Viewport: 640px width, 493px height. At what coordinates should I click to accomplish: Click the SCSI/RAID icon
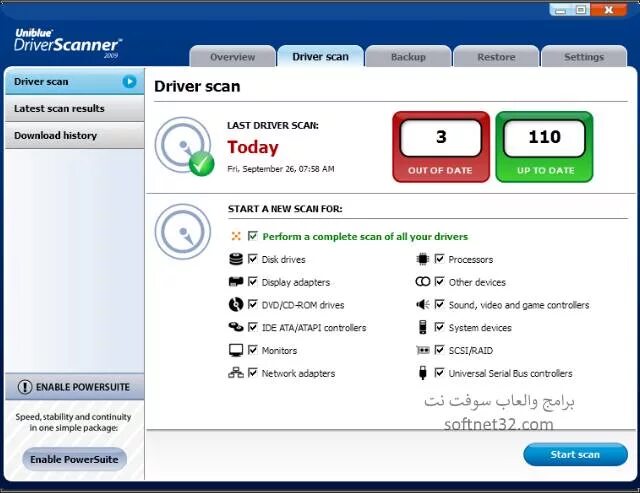(x=422, y=350)
